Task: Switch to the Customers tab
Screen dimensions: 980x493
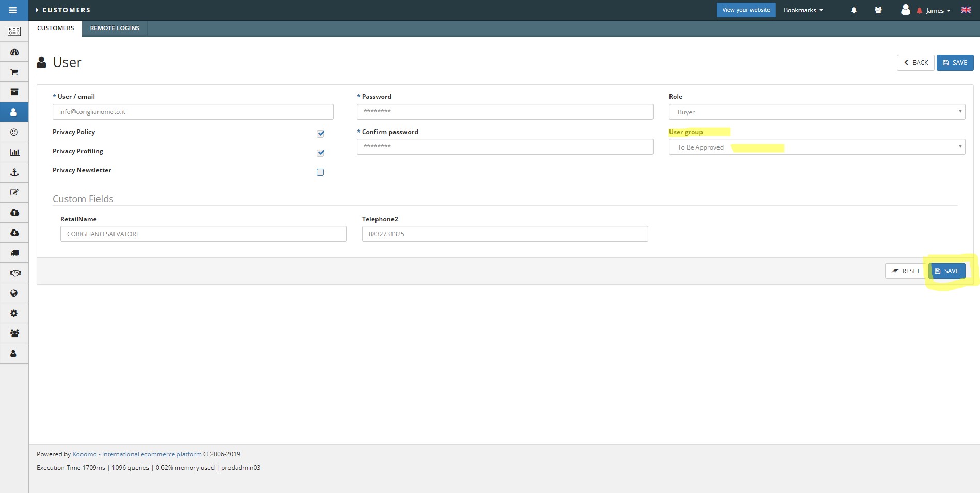Action: click(56, 28)
